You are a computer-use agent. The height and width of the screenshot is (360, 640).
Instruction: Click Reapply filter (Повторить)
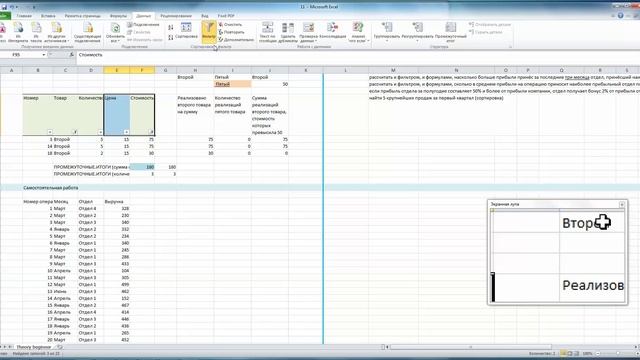pos(232,32)
